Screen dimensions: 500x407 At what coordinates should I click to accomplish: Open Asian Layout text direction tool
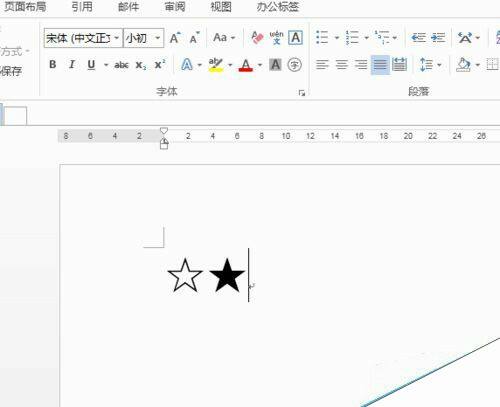pyautogui.click(x=465, y=37)
